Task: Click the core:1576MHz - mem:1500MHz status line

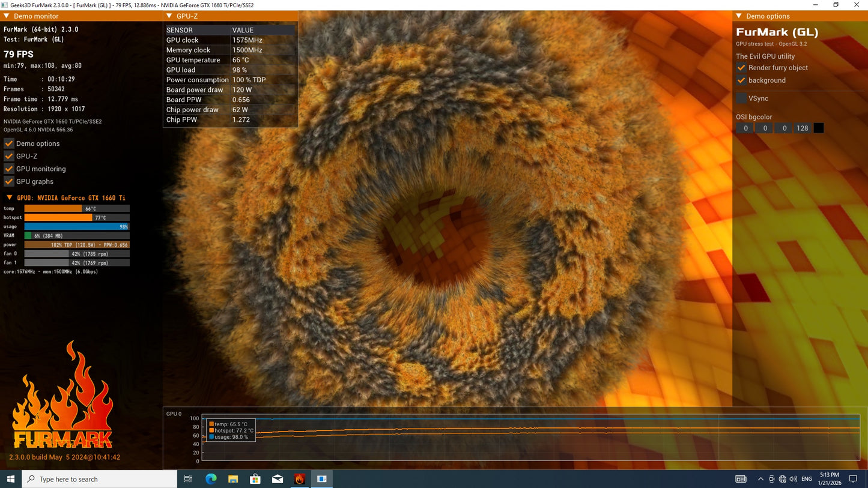Action: 51,272
